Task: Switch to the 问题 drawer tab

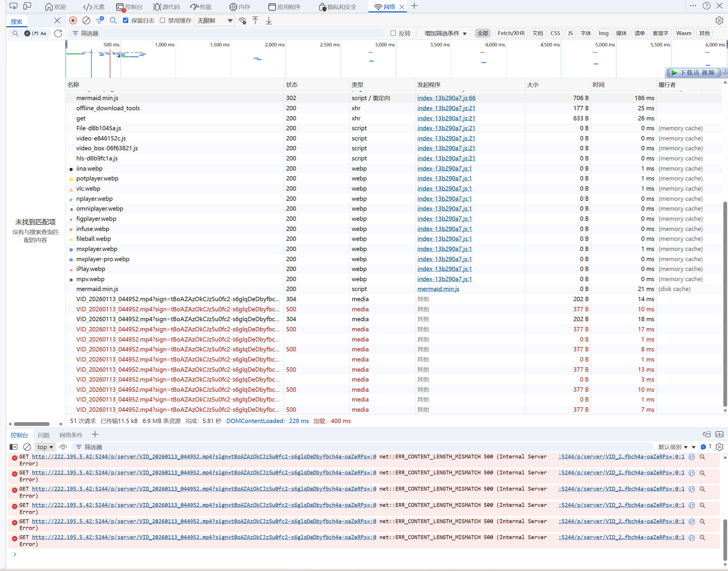Action: coord(44,435)
